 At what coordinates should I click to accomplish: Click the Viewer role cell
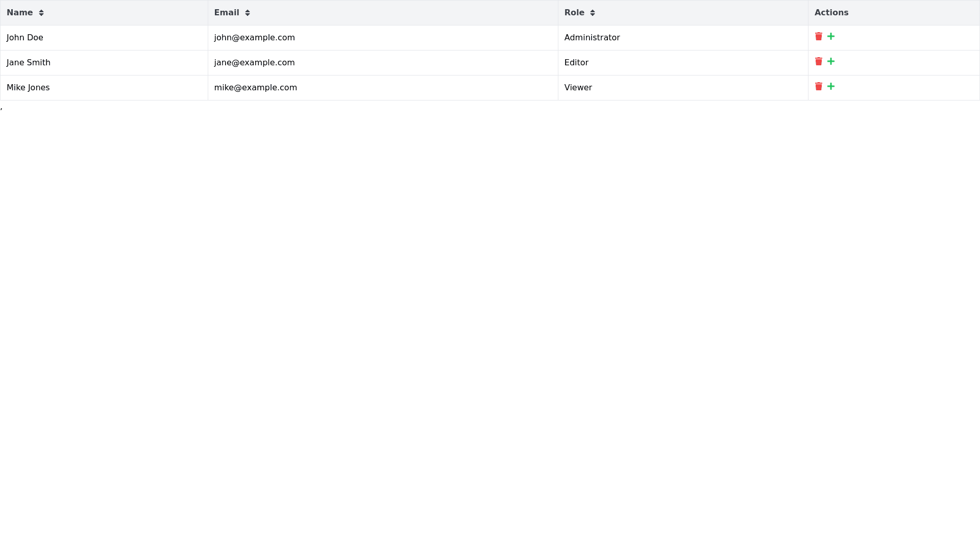[578, 88]
